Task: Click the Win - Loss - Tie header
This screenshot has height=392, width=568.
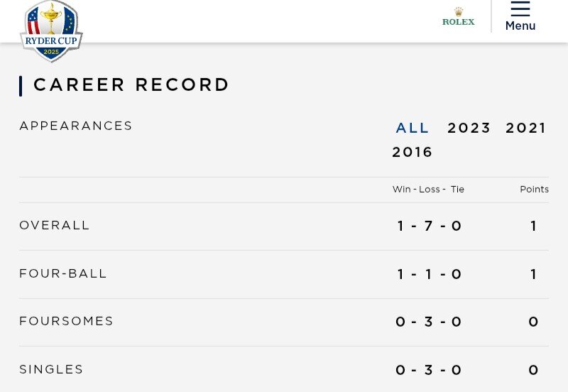Action: click(x=428, y=189)
